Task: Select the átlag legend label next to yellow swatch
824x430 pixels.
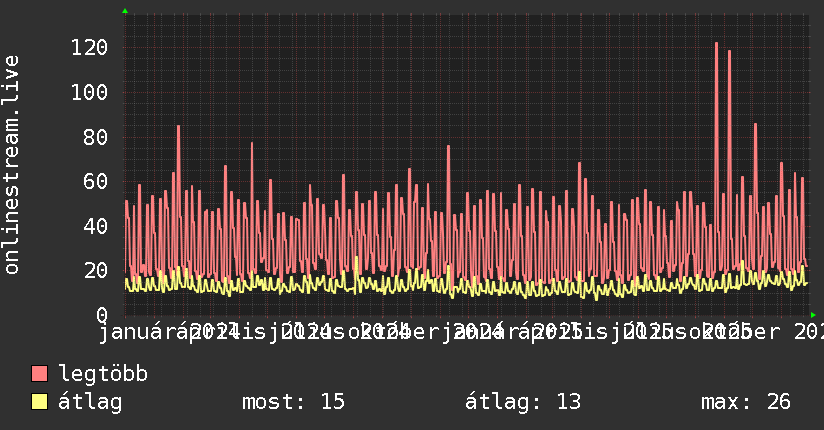Action: 90,402
